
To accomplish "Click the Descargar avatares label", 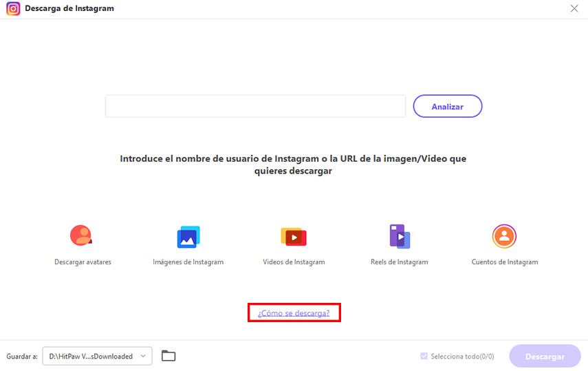I will click(83, 262).
